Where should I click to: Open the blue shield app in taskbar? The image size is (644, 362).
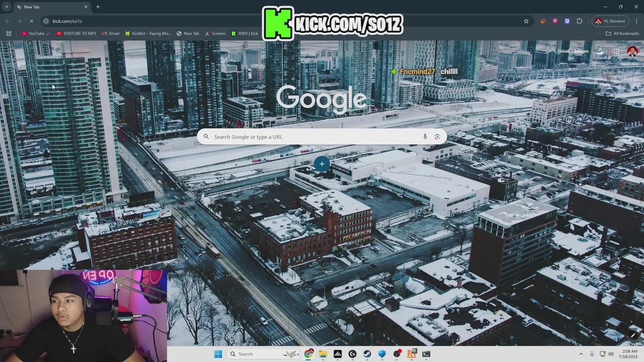[x=382, y=354]
